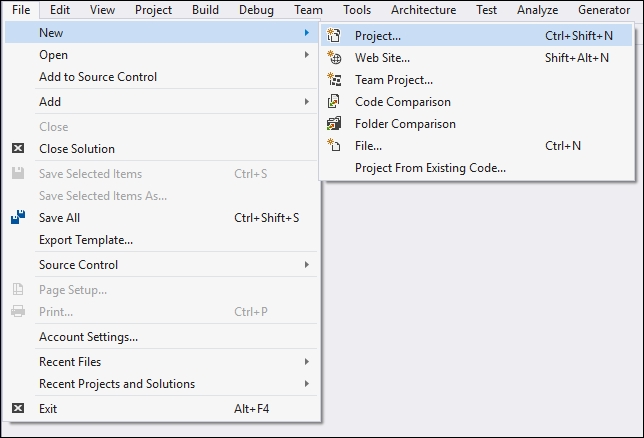
Task: Click the Code Comparison icon
Action: (334, 101)
